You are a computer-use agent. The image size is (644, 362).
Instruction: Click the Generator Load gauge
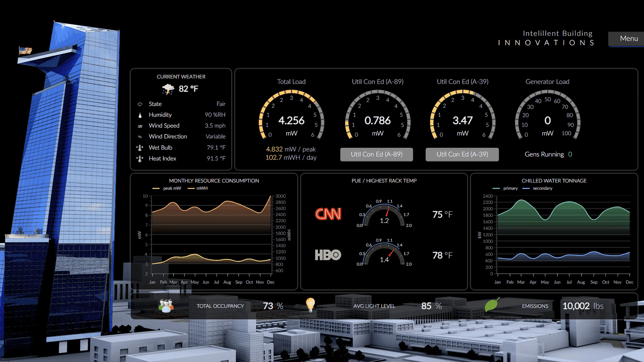547,116
